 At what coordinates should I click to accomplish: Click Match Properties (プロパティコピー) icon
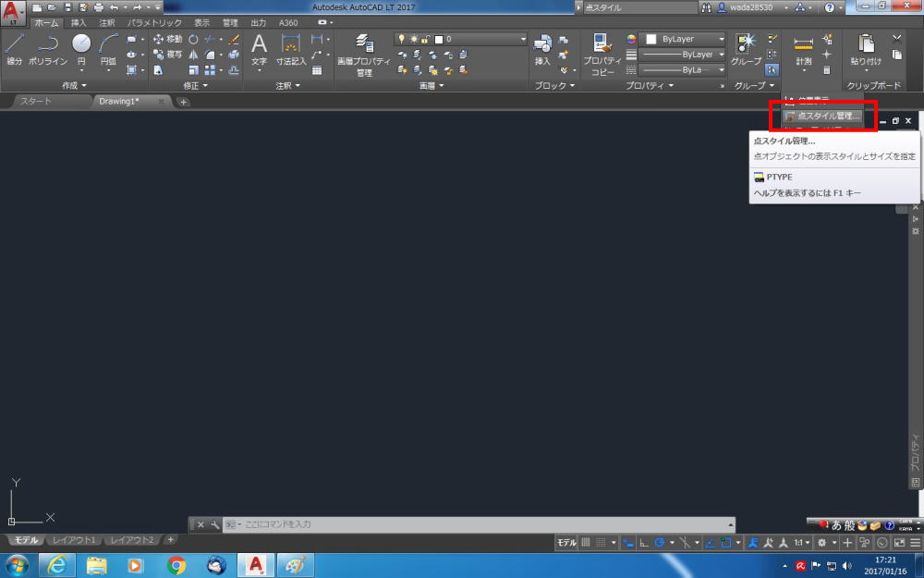pyautogui.click(x=602, y=55)
